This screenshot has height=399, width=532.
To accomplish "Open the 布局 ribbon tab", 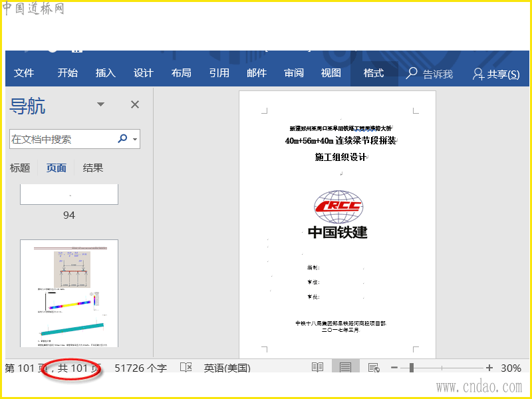I will click(181, 72).
